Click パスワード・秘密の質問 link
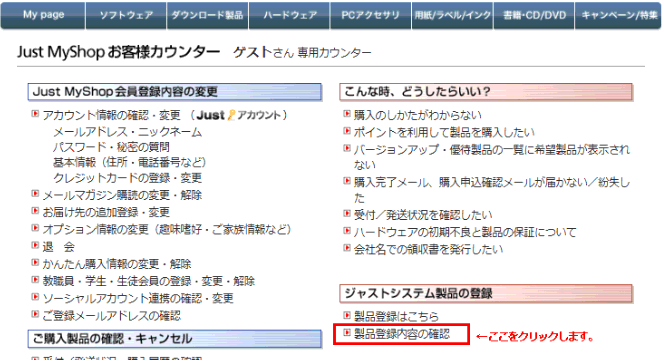The width and height of the screenshot is (664, 361). pos(111,147)
